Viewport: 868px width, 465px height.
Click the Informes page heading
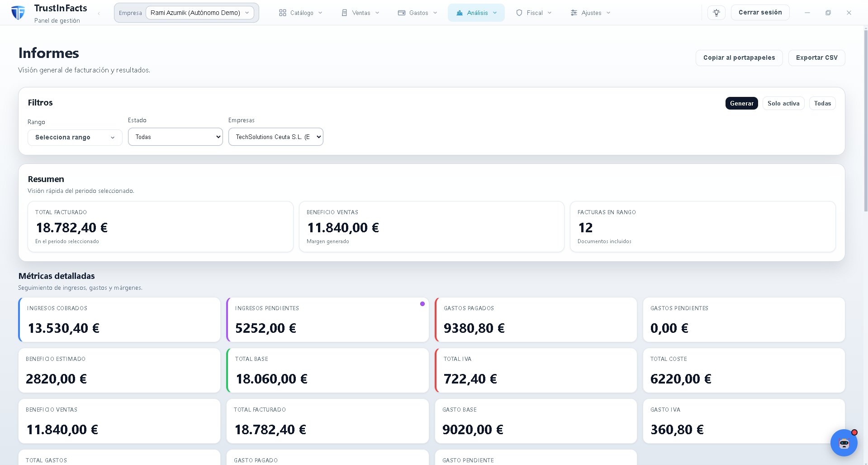point(49,53)
